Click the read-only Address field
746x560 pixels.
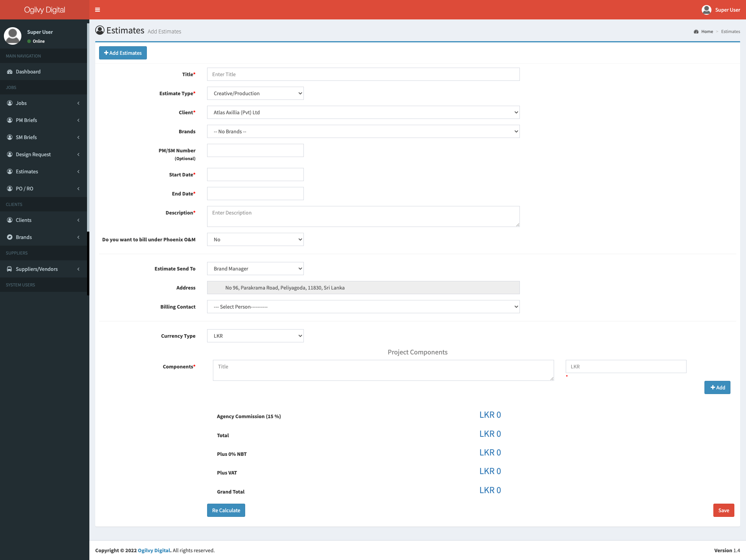[x=363, y=288]
